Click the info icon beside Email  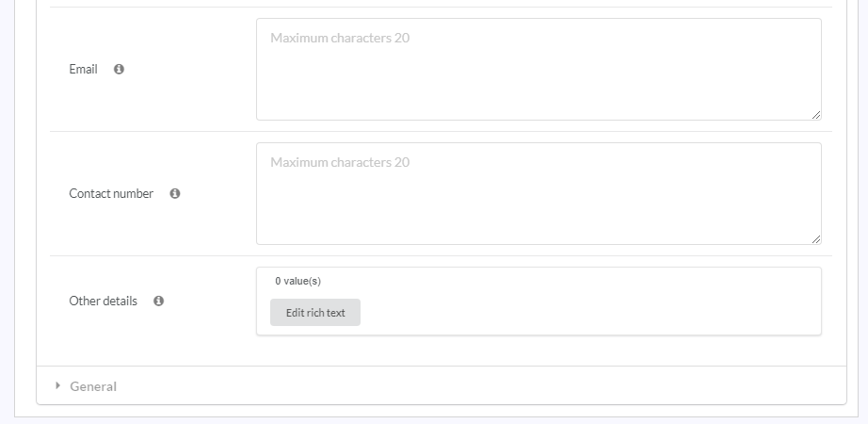(x=119, y=69)
